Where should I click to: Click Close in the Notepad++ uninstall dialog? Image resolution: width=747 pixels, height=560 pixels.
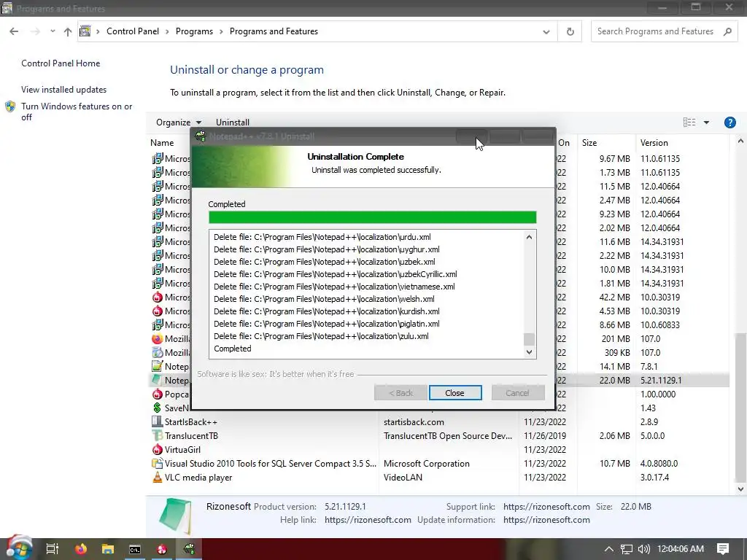tap(455, 393)
